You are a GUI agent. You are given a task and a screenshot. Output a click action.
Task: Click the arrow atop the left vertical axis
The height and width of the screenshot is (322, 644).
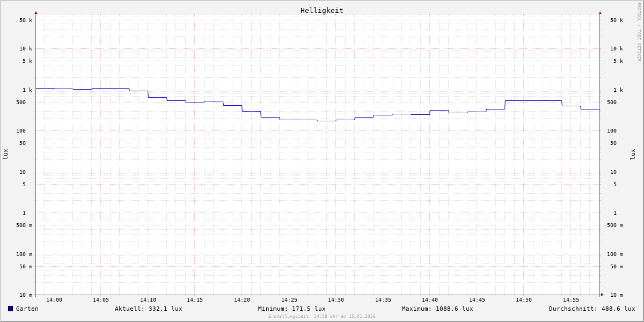point(36,12)
